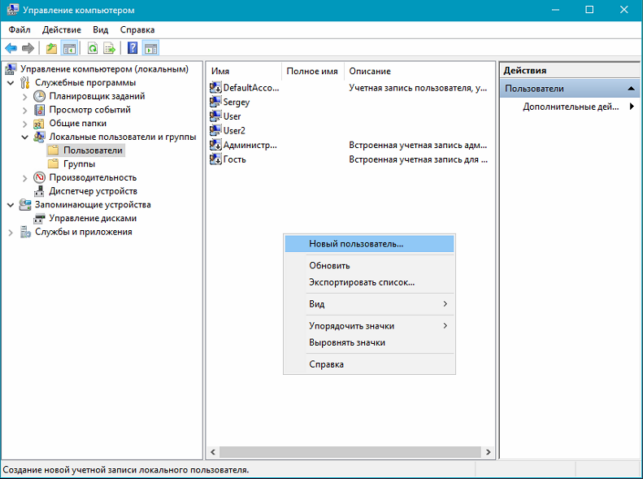Expand the Службы и приложения node
The height and width of the screenshot is (479, 643).
pyautogui.click(x=11, y=233)
